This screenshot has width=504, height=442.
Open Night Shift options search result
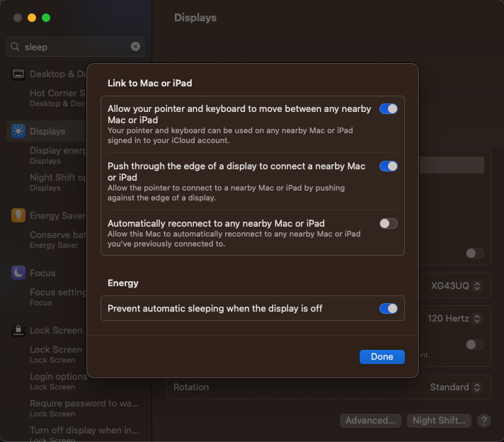pos(58,182)
